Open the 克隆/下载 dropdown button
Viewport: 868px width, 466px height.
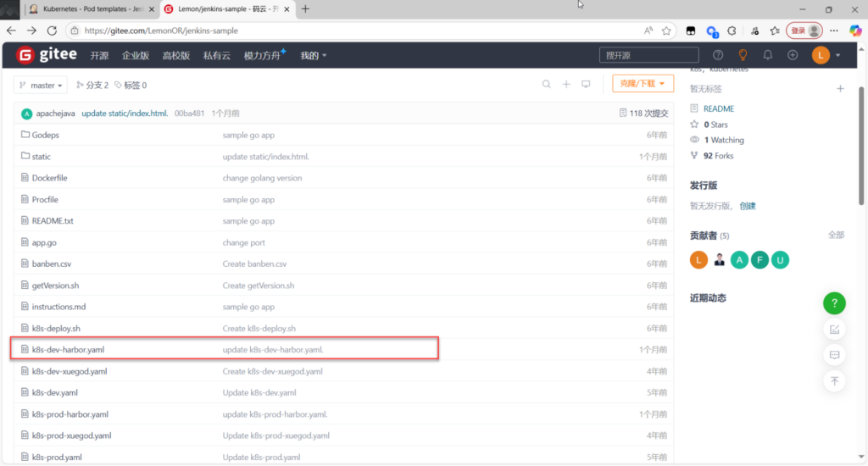[x=643, y=84]
